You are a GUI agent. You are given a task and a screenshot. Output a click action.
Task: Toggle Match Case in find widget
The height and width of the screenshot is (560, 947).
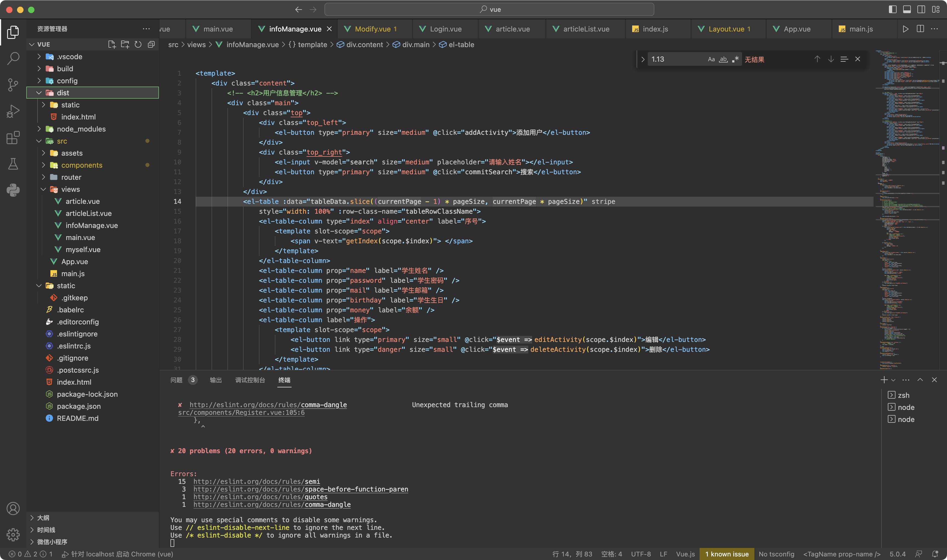[711, 59]
